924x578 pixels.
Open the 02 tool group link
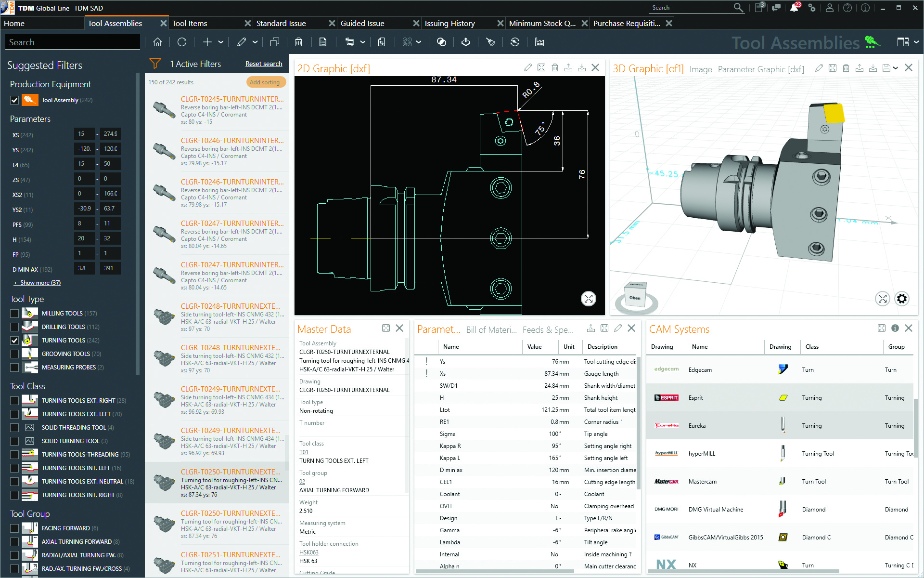tap(302, 482)
